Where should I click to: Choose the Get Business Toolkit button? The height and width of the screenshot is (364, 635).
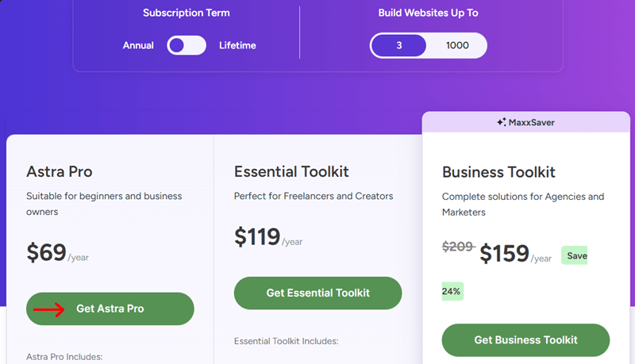pos(525,340)
